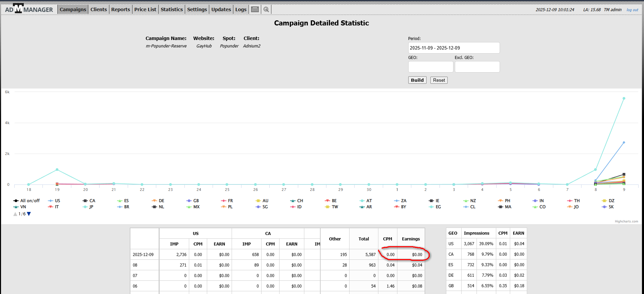Click the calendar icon in the navigation bar
The height and width of the screenshot is (294, 644).
[x=255, y=9]
